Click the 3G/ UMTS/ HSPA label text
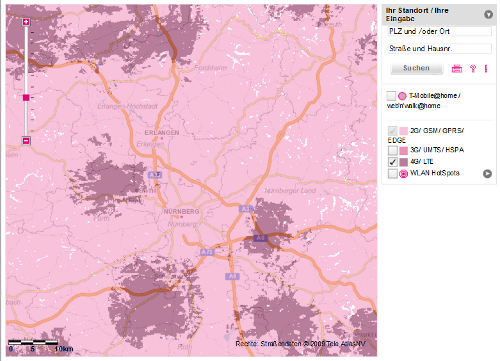 coord(437,150)
